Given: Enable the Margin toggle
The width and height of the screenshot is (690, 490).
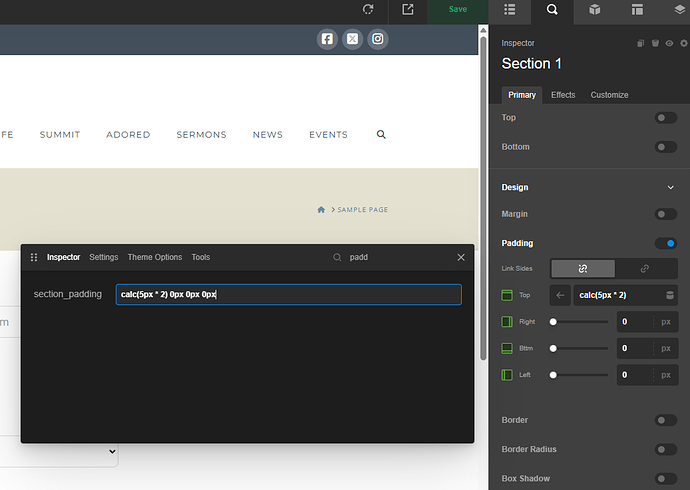Looking at the screenshot, I should click(x=665, y=214).
